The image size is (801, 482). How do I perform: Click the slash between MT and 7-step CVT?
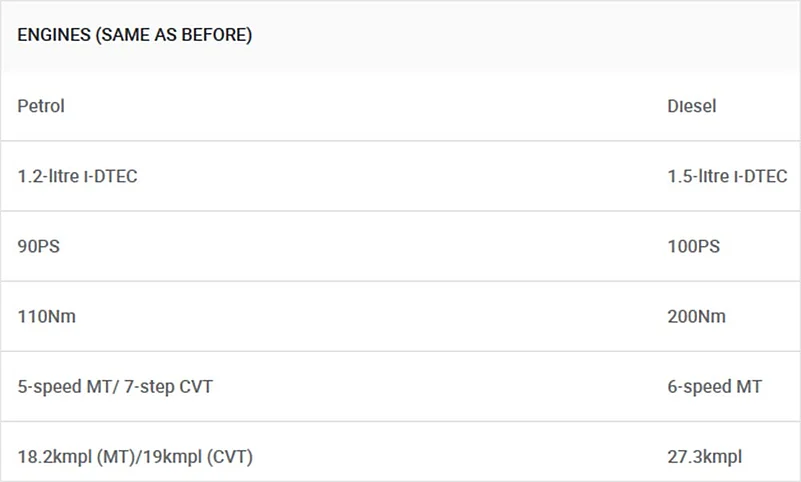coord(116,386)
